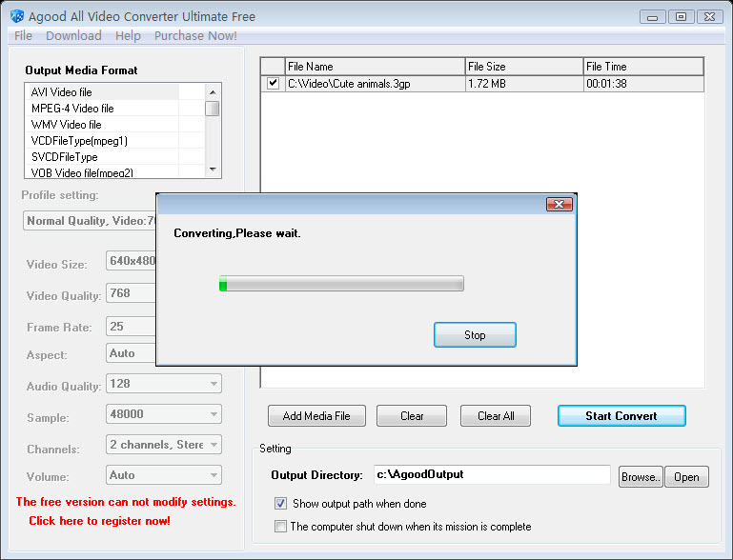Close the Agood converter main window

[x=709, y=17]
